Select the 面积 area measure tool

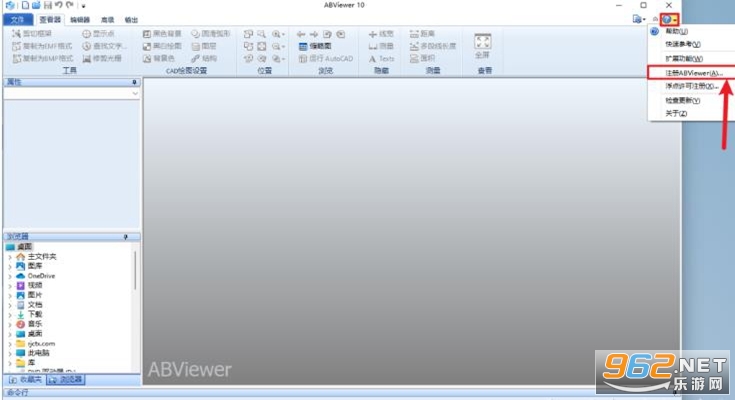422,58
